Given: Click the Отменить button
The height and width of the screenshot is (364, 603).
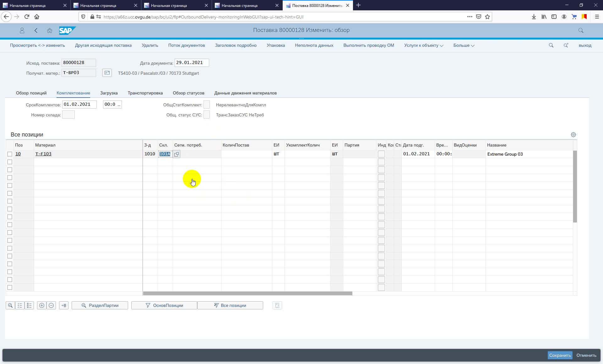Looking at the screenshot, I should [586, 355].
